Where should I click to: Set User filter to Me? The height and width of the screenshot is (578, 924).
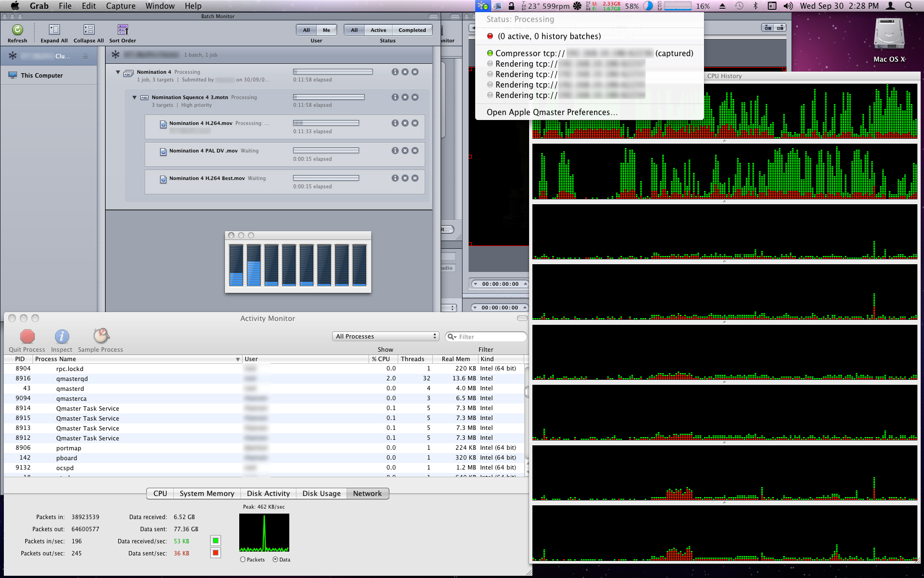click(327, 30)
